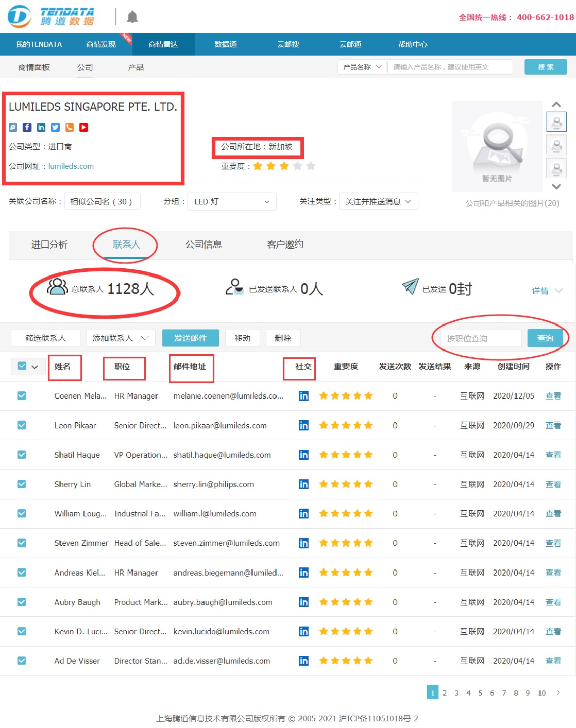Open the 分组 LED 灯 dropdown
This screenshot has width=576, height=728.
pos(232,201)
